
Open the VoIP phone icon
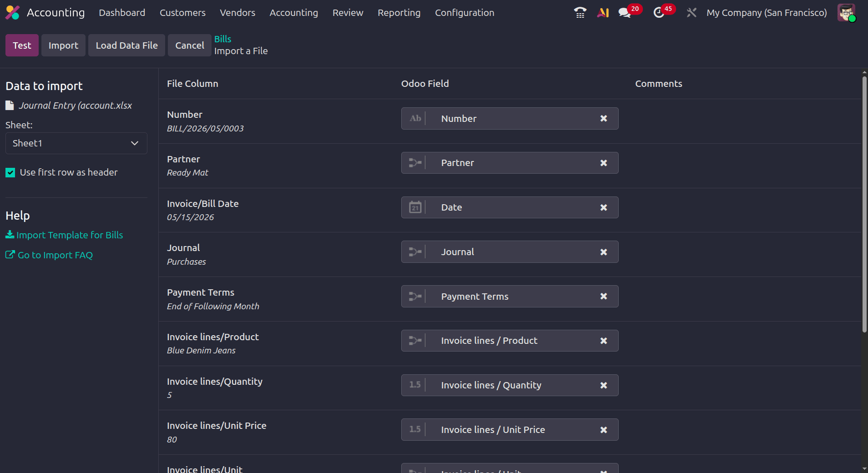(x=580, y=13)
